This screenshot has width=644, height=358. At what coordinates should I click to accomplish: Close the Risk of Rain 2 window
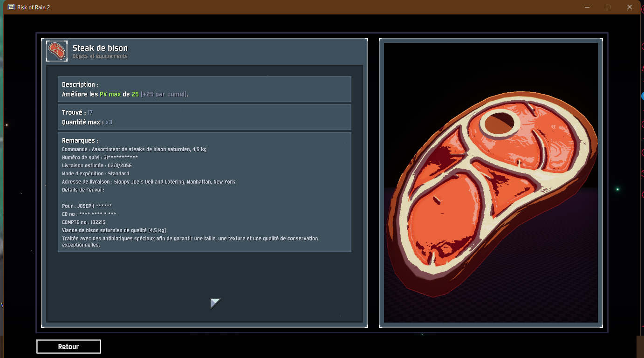pyautogui.click(x=629, y=7)
